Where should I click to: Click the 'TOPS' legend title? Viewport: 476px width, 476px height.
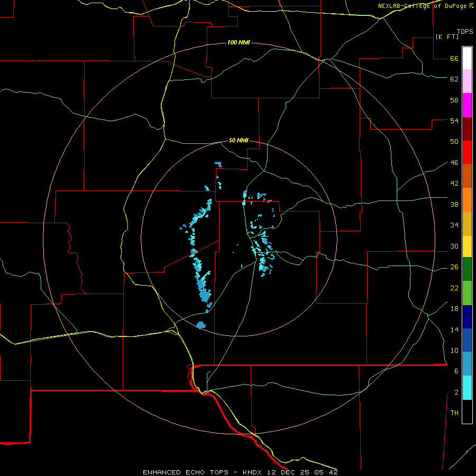pyautogui.click(x=465, y=32)
